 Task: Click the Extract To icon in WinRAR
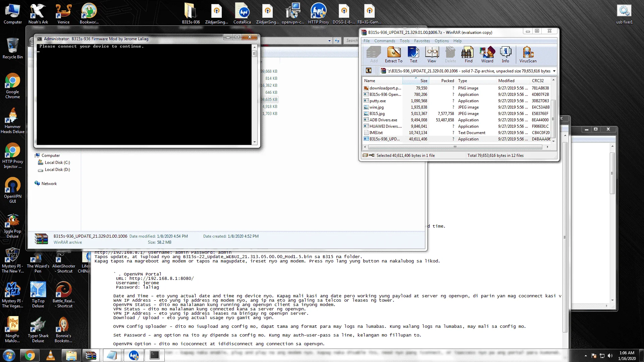393,55
